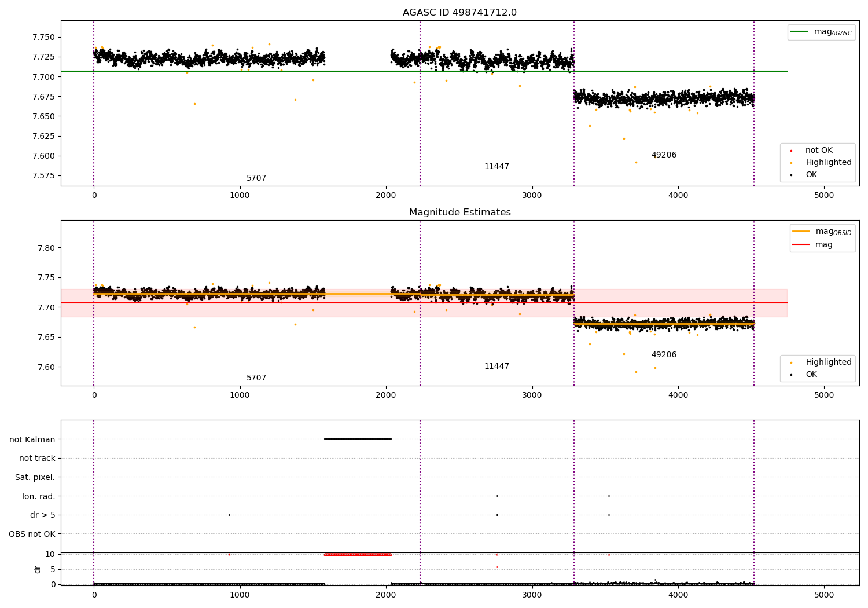Click x-axis tick 5000 under bottom plot
The image size is (868, 608).
click(824, 595)
